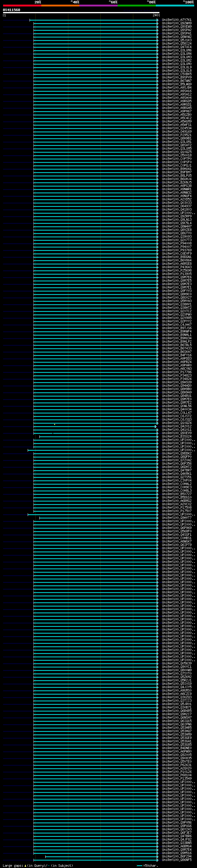Viewport: 197px width, 868px height.
Task: Open hit UniRef100_Q9AVT7
Action: click(176, 518)
